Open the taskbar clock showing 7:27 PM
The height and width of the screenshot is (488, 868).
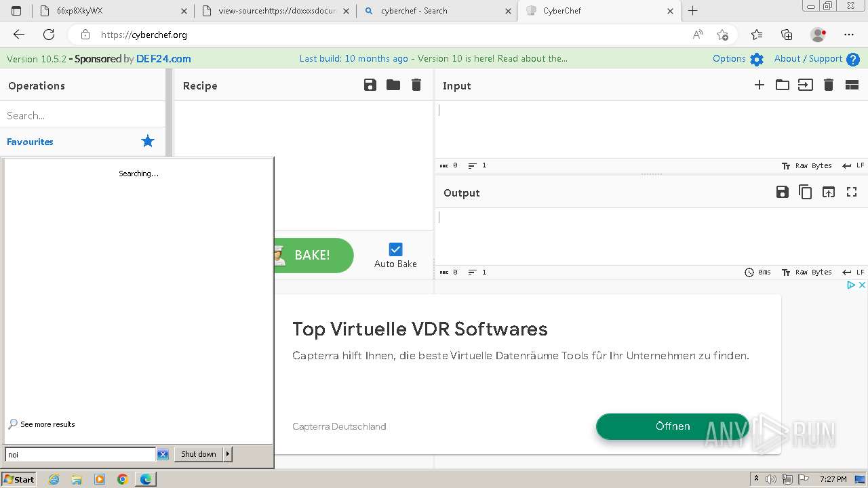click(833, 479)
